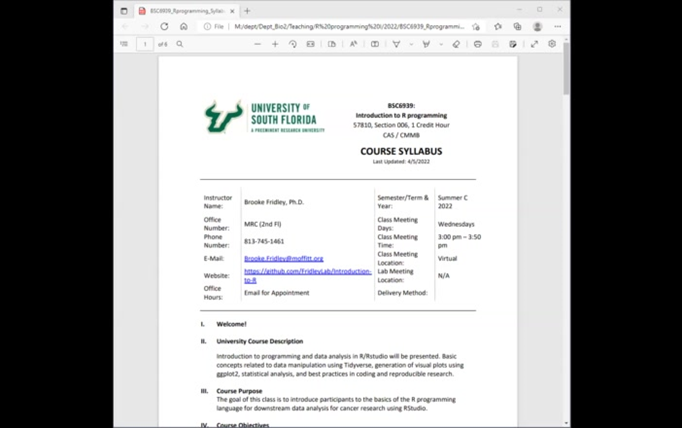Expand the Draw tool options arrow
This screenshot has width=682, height=428.
(x=409, y=44)
